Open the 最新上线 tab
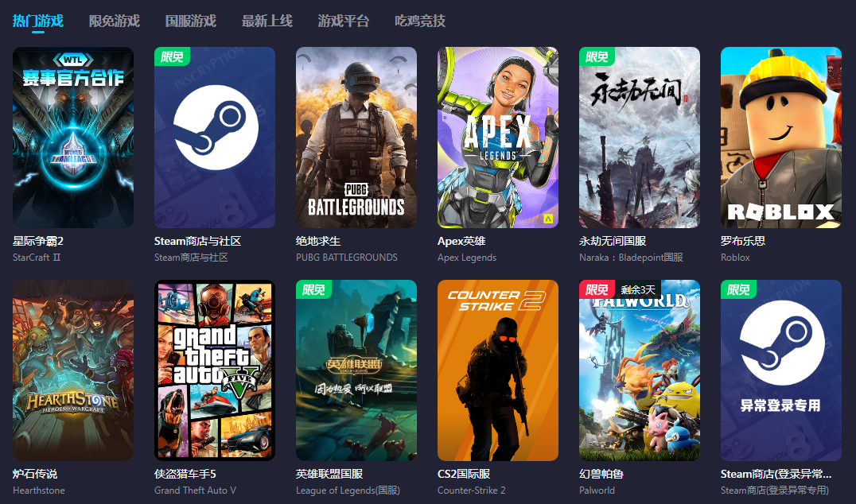856x504 pixels. tap(267, 21)
